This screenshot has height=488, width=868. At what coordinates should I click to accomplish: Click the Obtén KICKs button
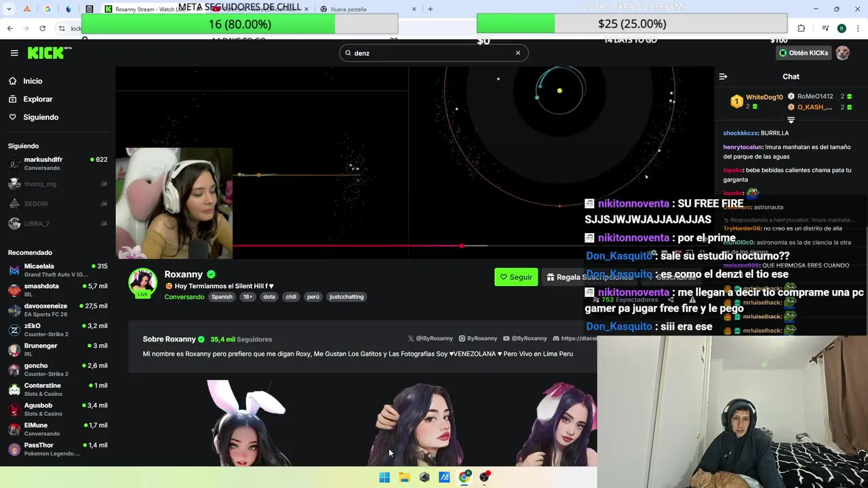[804, 53]
